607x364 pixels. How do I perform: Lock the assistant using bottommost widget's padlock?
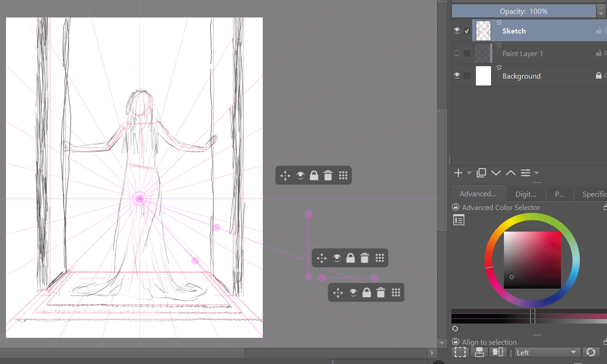tap(366, 293)
